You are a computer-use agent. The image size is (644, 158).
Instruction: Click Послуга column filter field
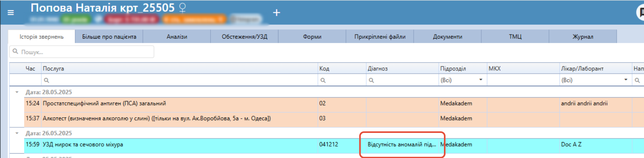[x=179, y=80]
